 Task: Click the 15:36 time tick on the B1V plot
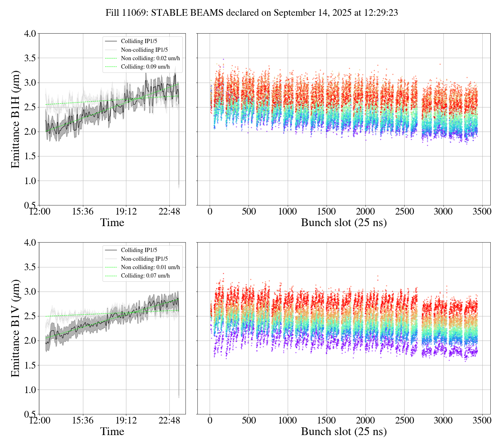click(83, 420)
